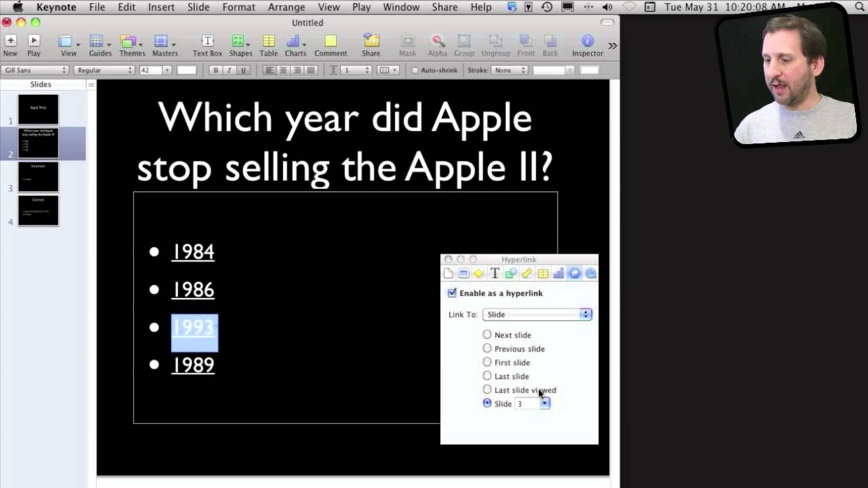Open the columns layout dropdown
The width and height of the screenshot is (868, 488).
coord(387,70)
